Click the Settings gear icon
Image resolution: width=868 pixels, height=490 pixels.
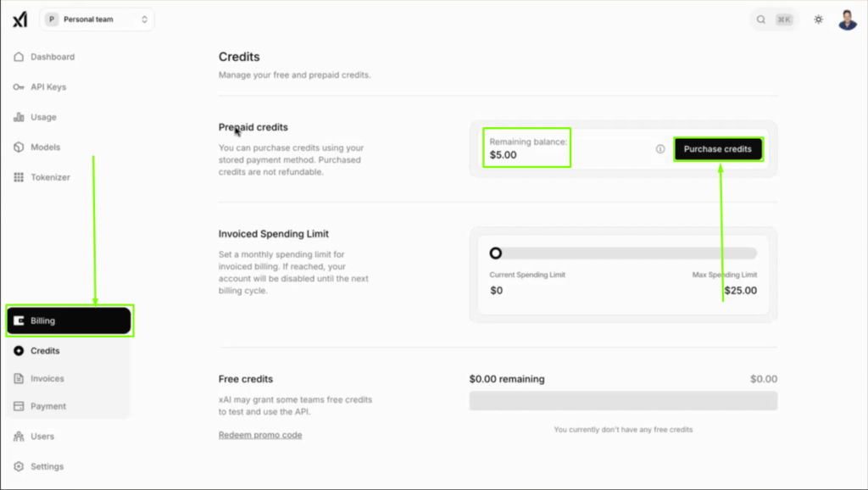pos(19,466)
